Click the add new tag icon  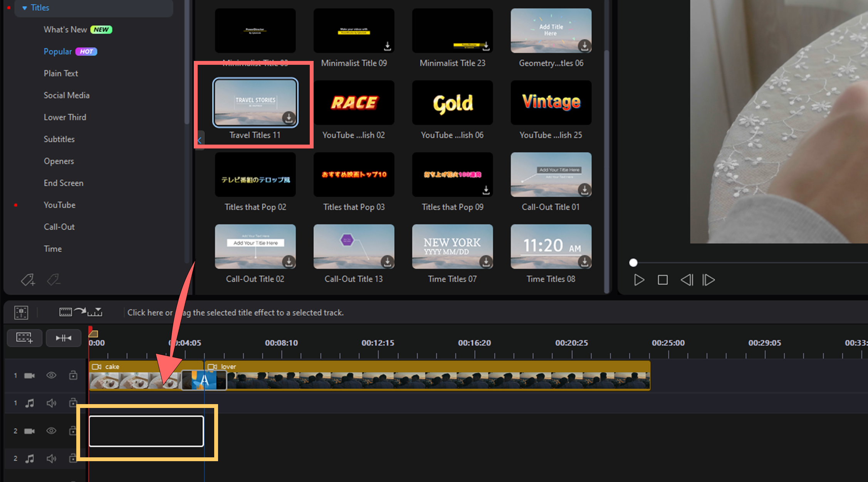pyautogui.click(x=28, y=280)
